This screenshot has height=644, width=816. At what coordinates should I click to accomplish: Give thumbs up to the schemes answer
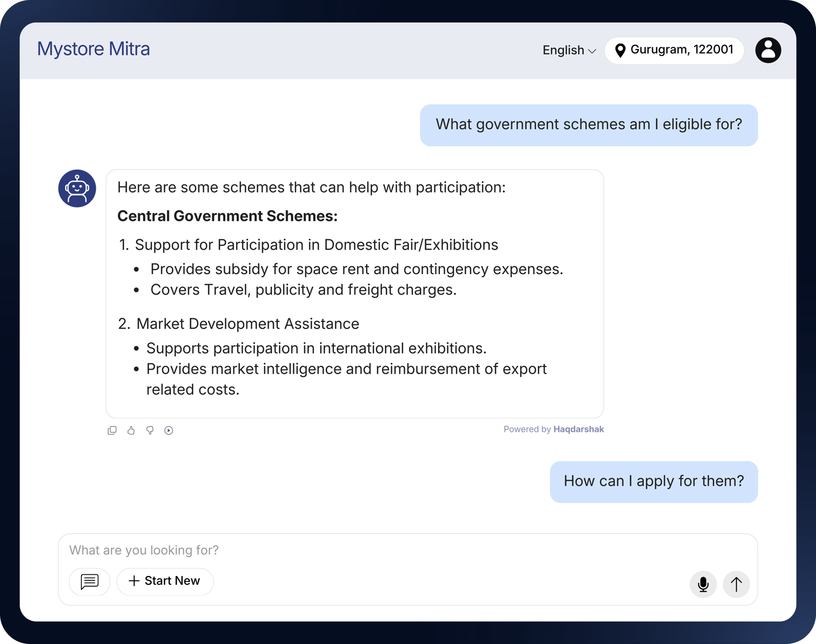(x=131, y=430)
